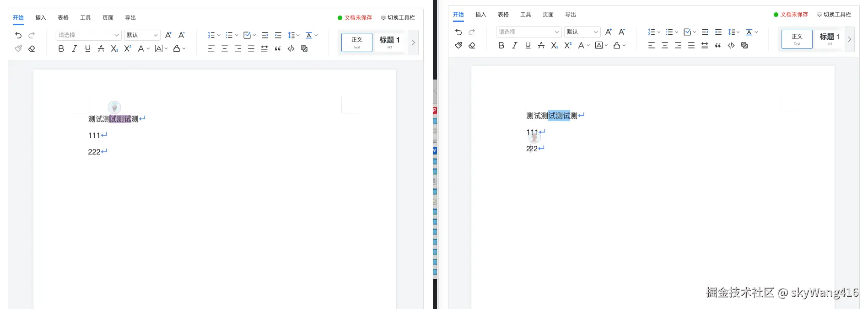Decrease indent in left editor
Screen dimensions: 868x309
(278, 35)
